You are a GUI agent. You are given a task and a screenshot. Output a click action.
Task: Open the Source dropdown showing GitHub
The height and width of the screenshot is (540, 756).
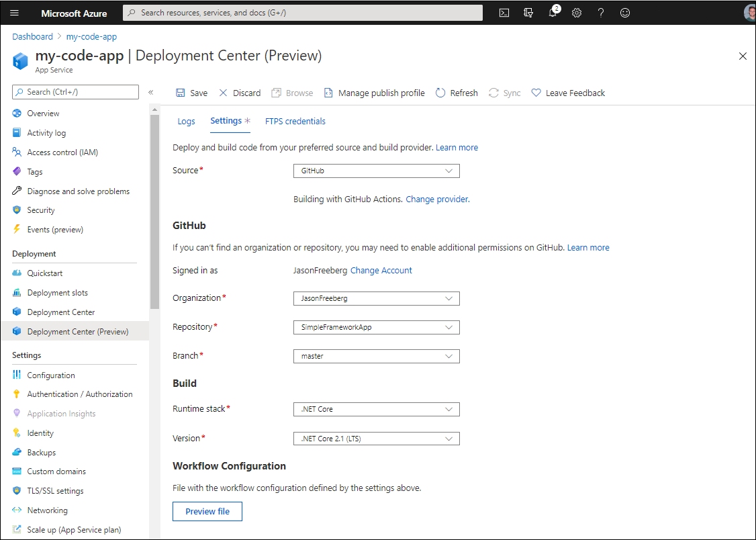pos(376,171)
